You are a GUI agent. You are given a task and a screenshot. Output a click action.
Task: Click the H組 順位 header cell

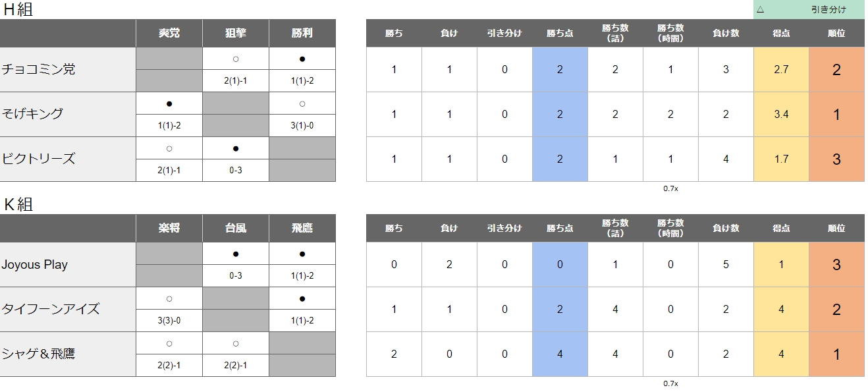[x=836, y=33]
